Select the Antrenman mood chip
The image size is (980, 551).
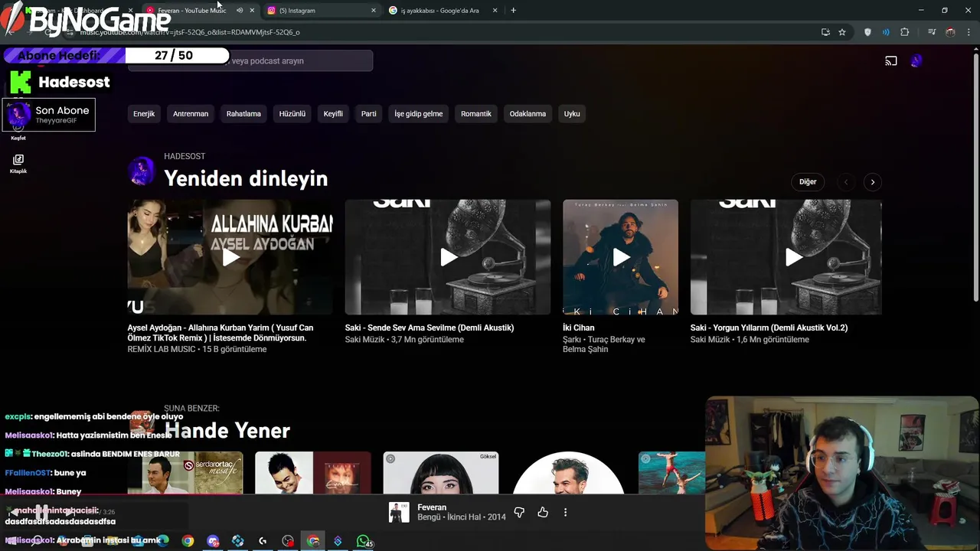coord(191,114)
